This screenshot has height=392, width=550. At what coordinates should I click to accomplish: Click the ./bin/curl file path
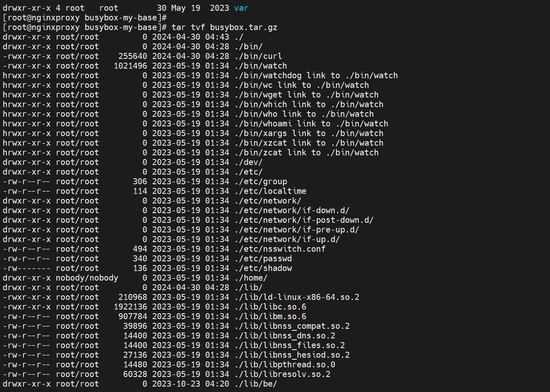[x=258, y=56]
